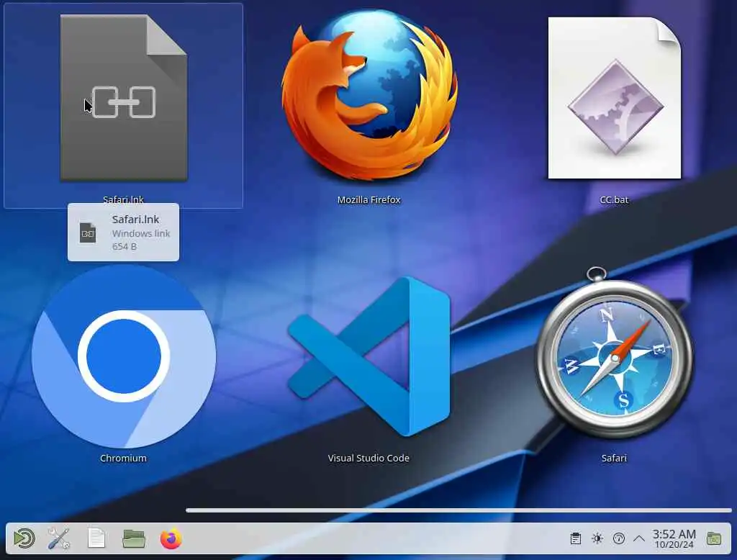Viewport: 737px width, 560px height.
Task: Select the CC.bat file icon
Action: 615,98
